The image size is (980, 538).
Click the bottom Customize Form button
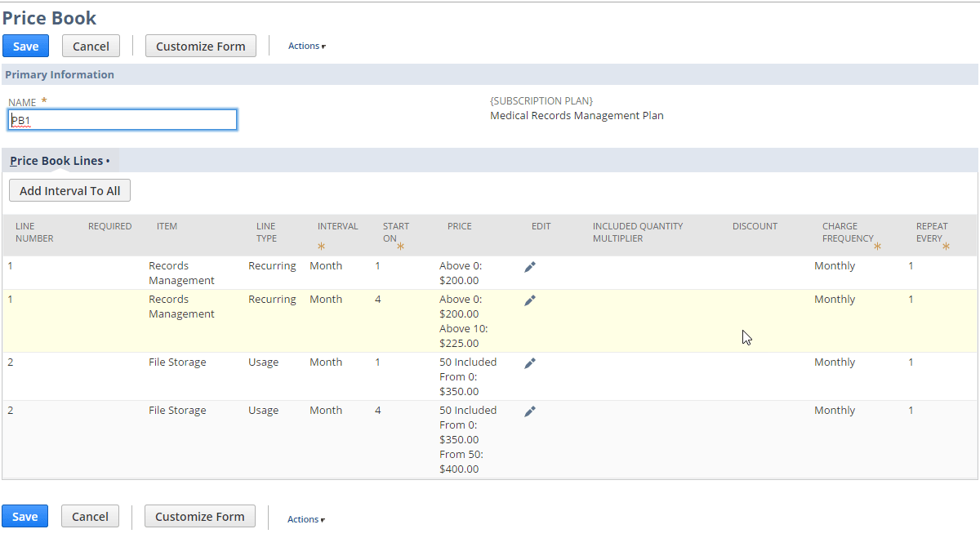pyautogui.click(x=200, y=516)
